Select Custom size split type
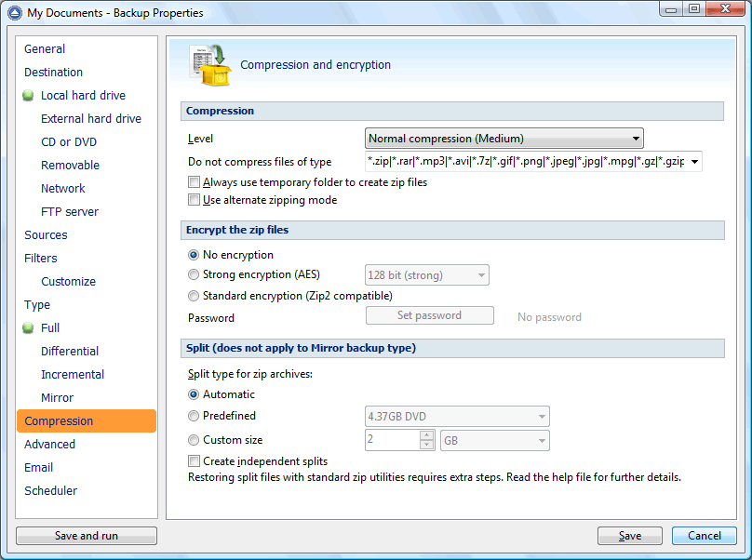Image resolution: width=752 pixels, height=560 pixels. click(194, 440)
